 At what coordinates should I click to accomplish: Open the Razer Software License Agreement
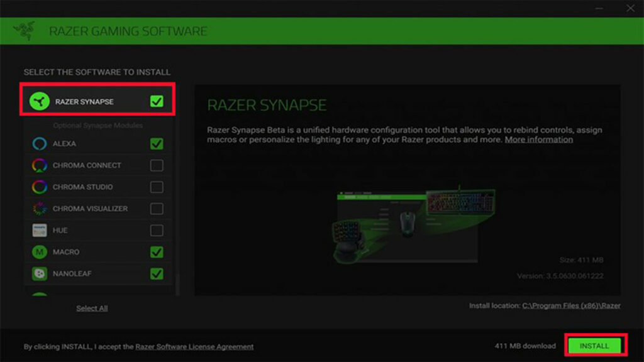point(193,346)
